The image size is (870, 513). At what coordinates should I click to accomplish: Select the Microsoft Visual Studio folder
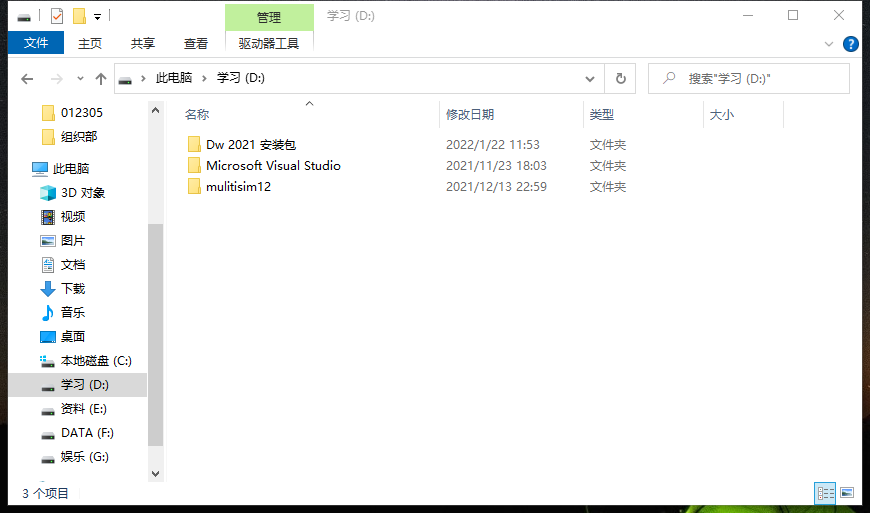pyautogui.click(x=273, y=166)
